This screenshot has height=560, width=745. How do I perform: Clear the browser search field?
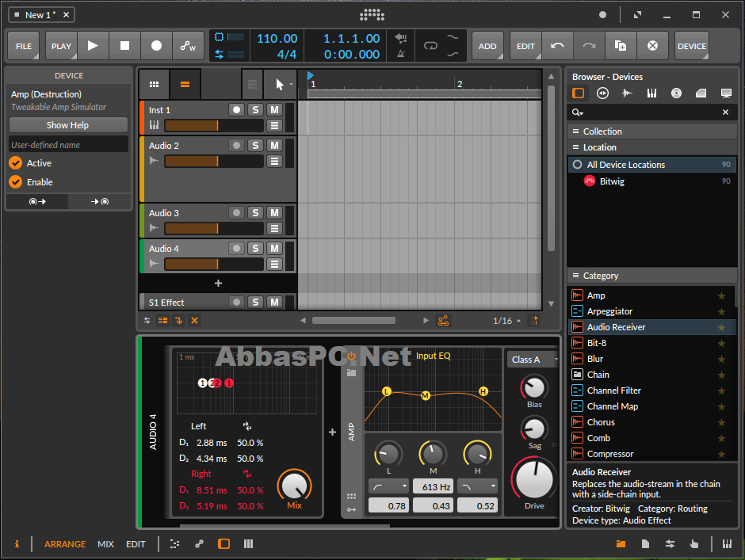(725, 112)
